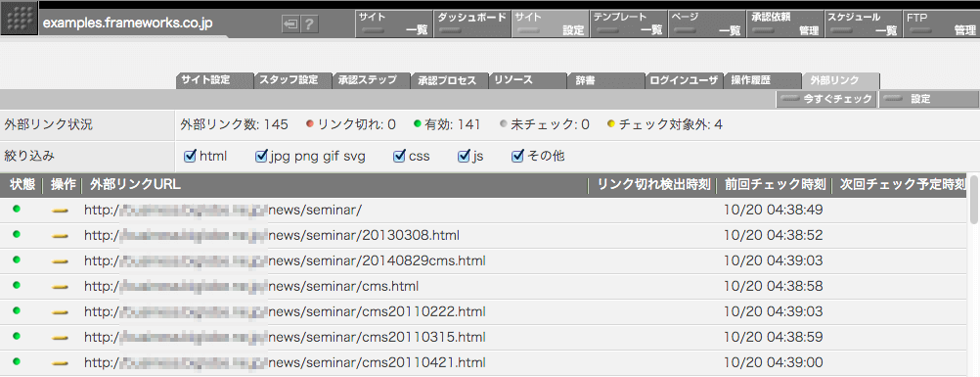Click operation icon for 20130308.html row
Viewport: 980px width, 377px height.
(x=60, y=235)
